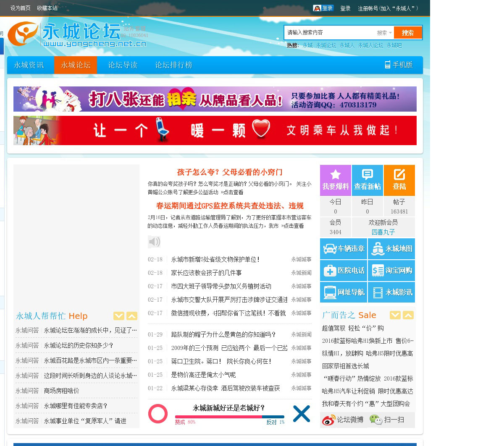Open 车辆违章 car tile
The image size is (504, 446).
tap(344, 249)
